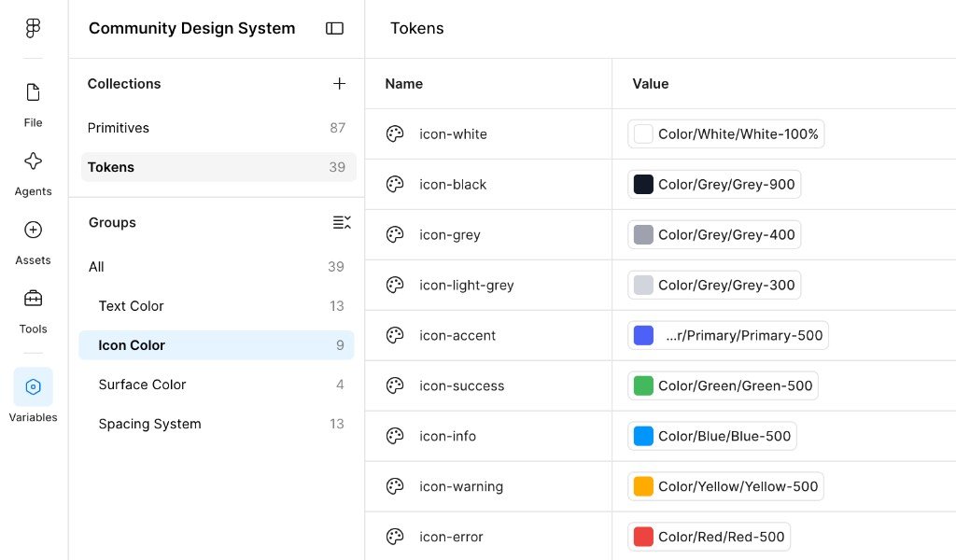Screen dimensions: 956x560
Task: Click the Grey-400 color swatch
Action: pos(643,234)
